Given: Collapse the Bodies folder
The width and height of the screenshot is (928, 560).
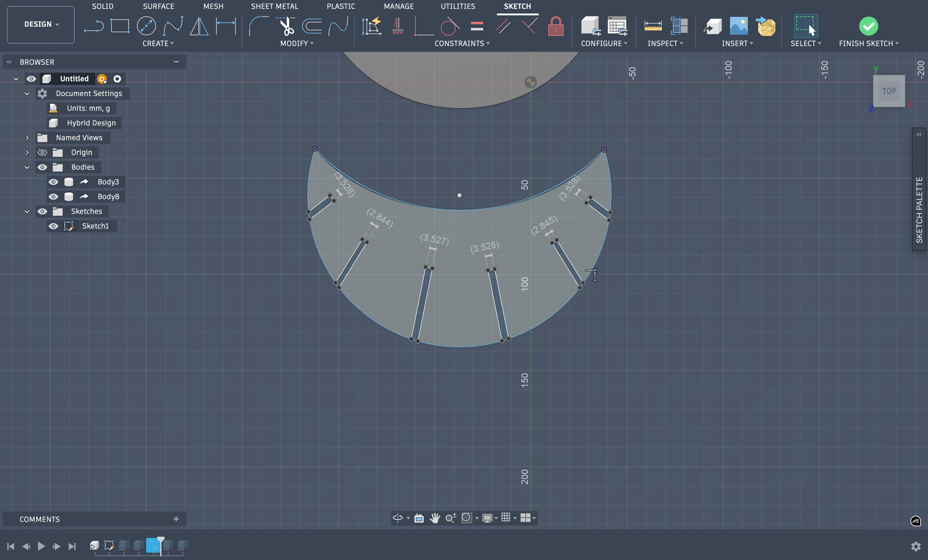Looking at the screenshot, I should (x=27, y=167).
